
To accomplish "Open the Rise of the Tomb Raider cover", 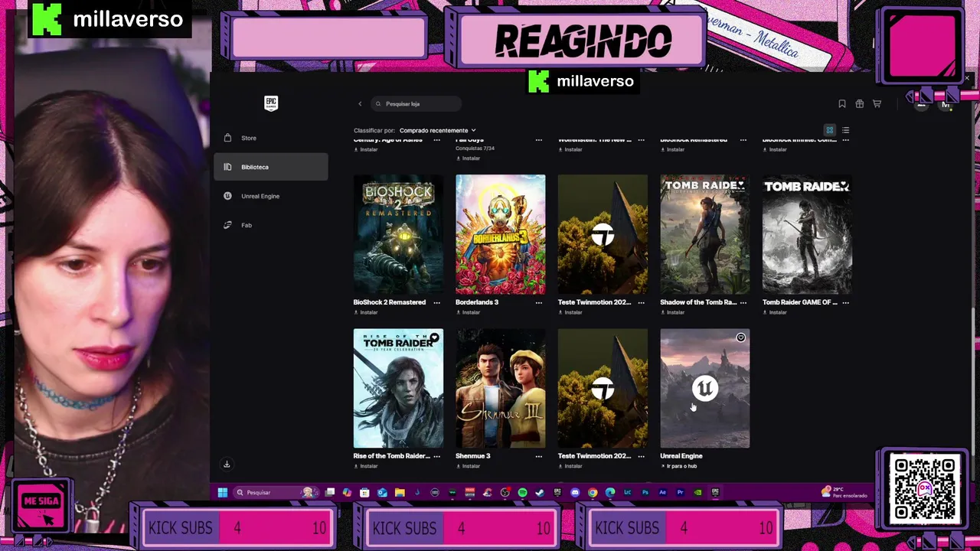I will (398, 389).
